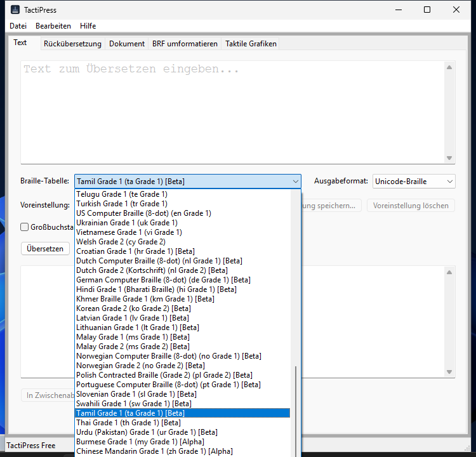Open the Ausgabeformat Unicode-Braille dropdown

[x=414, y=182]
